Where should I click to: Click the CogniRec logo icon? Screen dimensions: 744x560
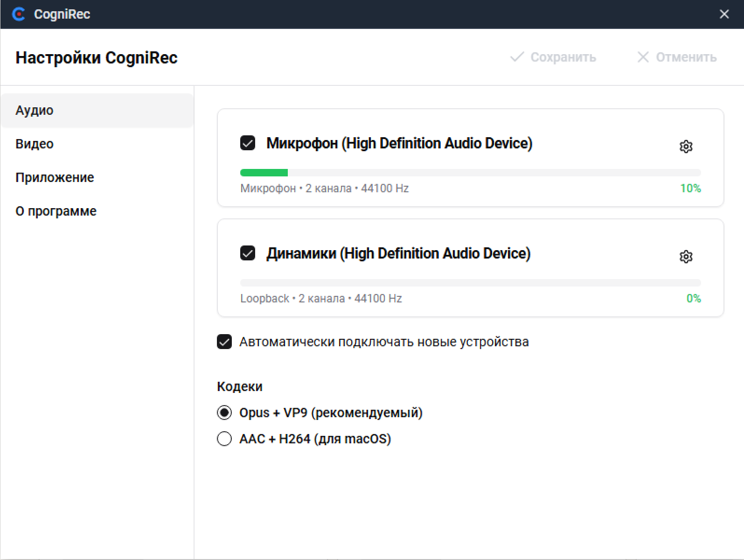[x=19, y=14]
